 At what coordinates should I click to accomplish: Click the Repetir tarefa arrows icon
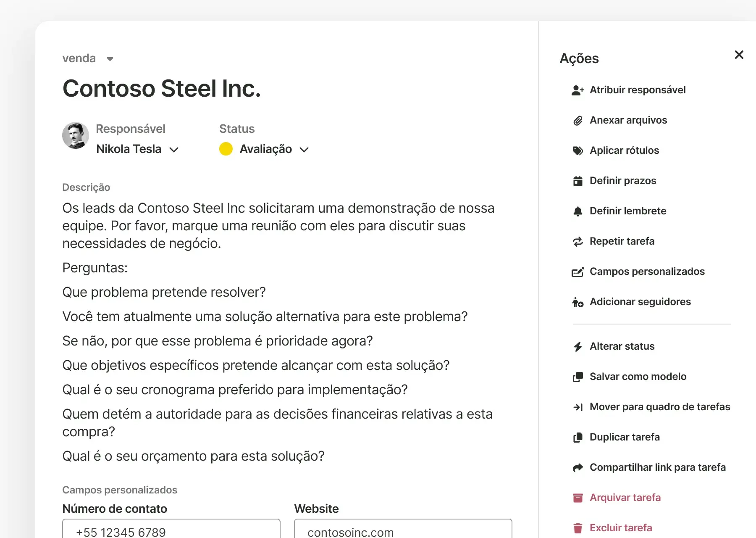pyautogui.click(x=578, y=242)
